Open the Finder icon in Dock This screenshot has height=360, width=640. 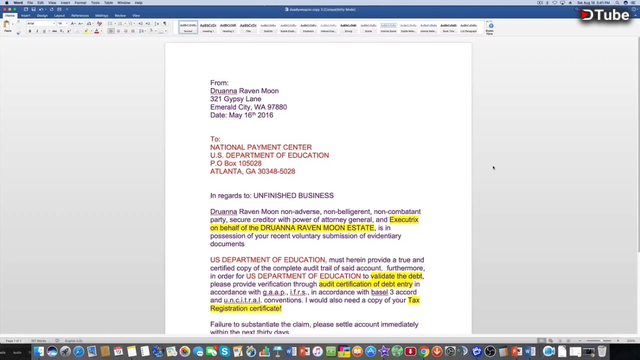coord(39,351)
